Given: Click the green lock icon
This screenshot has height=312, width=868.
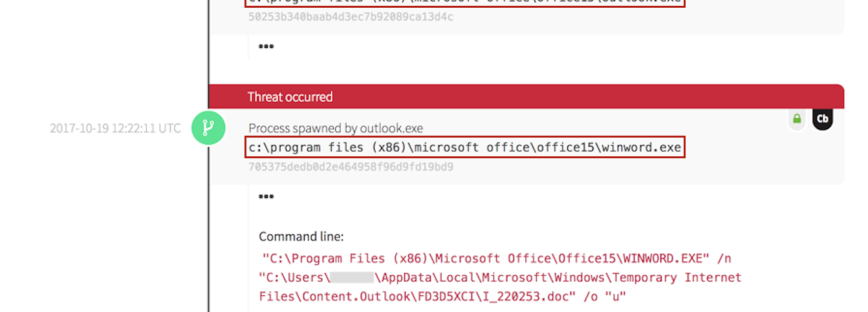Looking at the screenshot, I should (797, 119).
